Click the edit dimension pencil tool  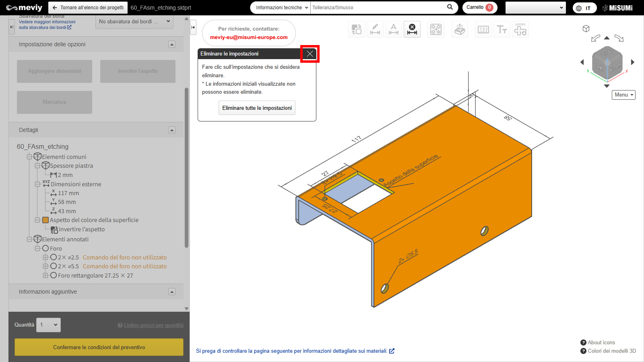375,29
